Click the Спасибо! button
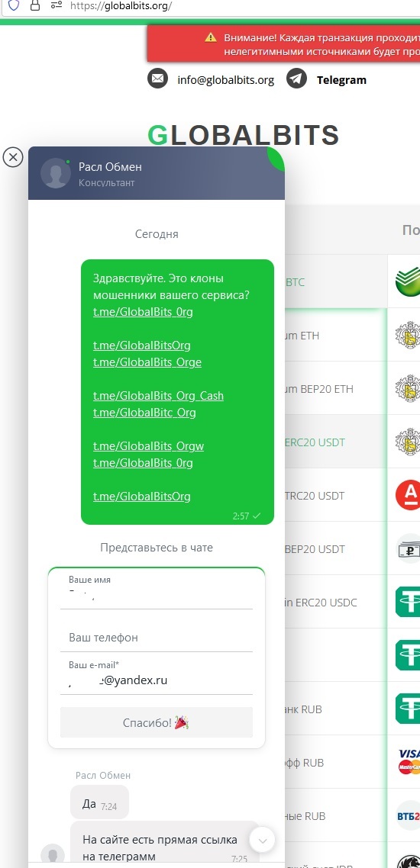 (x=157, y=722)
